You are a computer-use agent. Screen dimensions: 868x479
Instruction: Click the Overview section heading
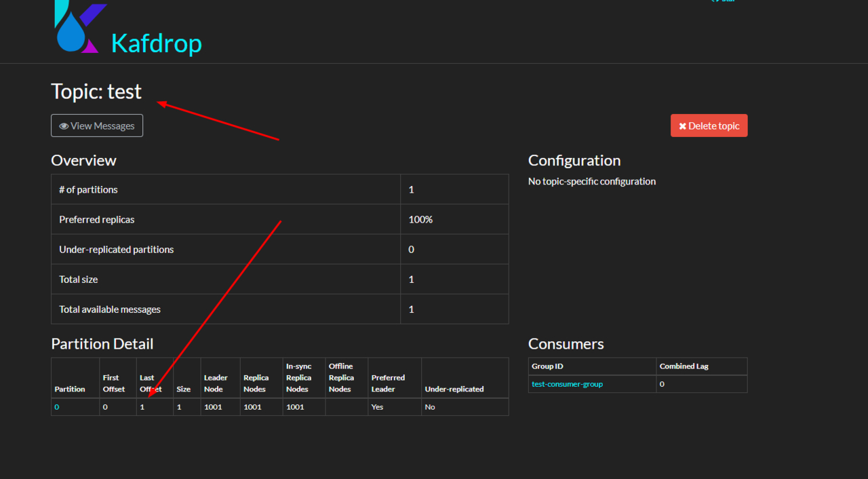click(83, 161)
